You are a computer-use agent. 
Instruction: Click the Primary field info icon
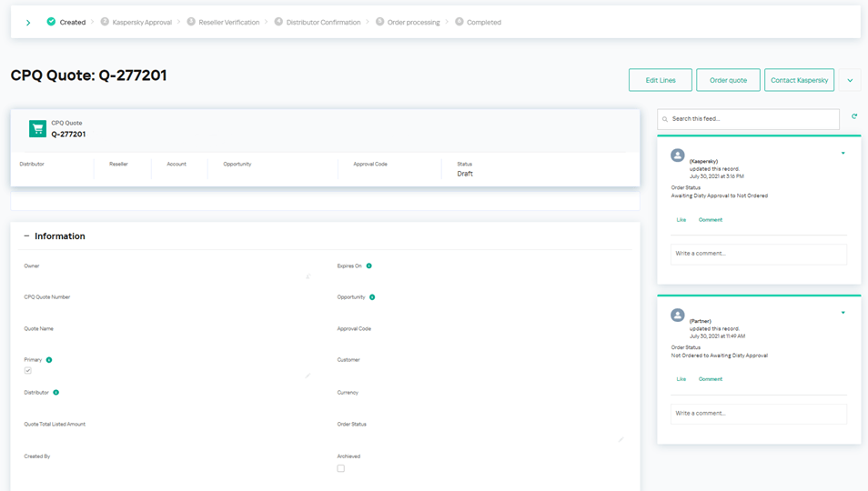(x=49, y=360)
